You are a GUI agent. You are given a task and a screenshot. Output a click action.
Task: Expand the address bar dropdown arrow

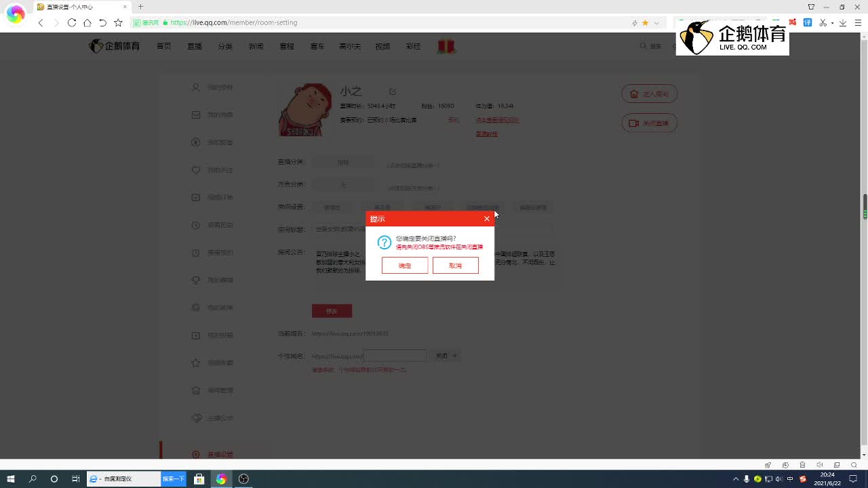click(x=656, y=23)
